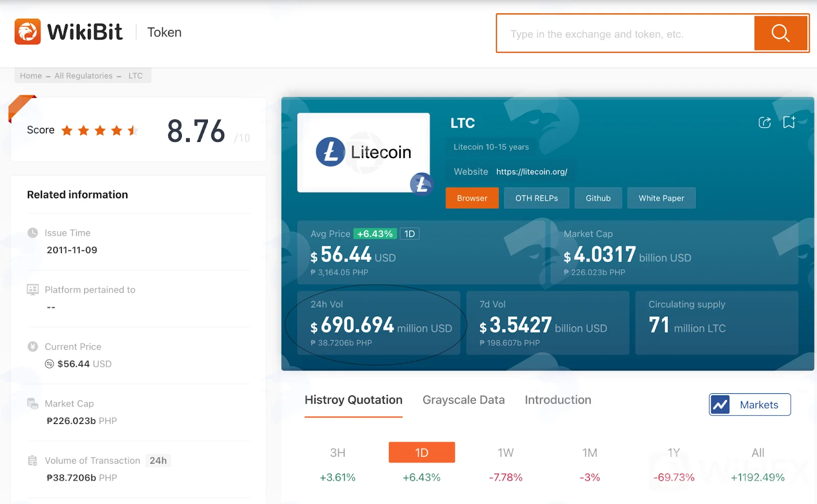Click the small Litecoin badge icon
The height and width of the screenshot is (504, 817).
421,184
